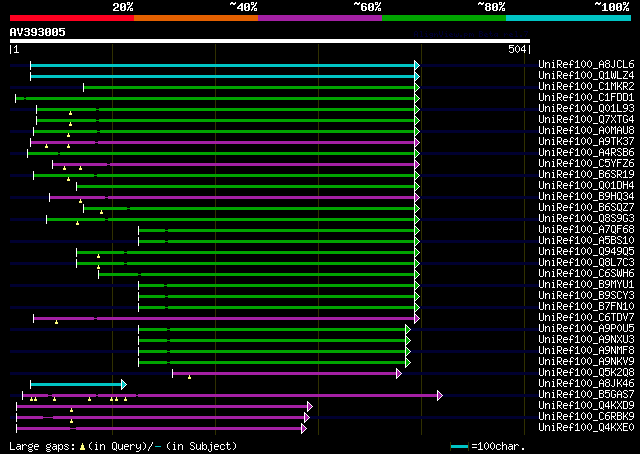Select the UniRef100_Q7XTG4 label
640x454 pixels.
tap(586, 120)
